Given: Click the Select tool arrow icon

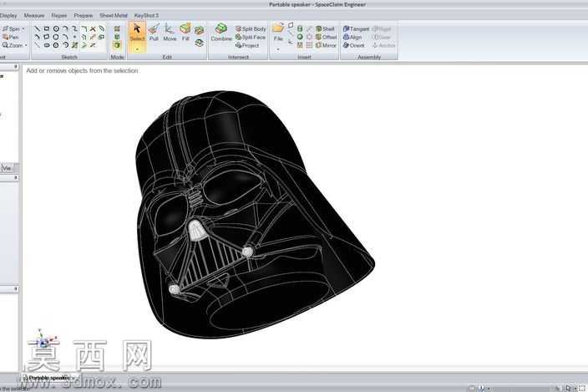Looking at the screenshot, I should pos(137,28).
